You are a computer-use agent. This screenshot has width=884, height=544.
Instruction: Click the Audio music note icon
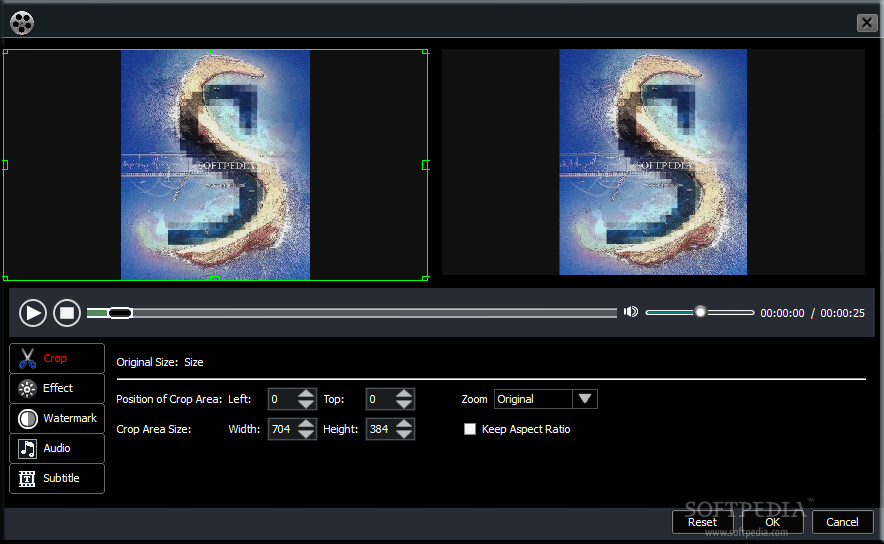point(27,449)
